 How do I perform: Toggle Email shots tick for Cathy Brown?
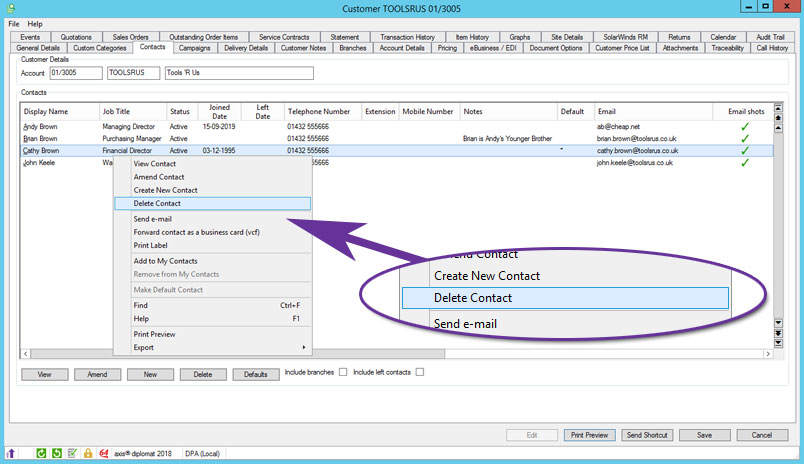pyautogui.click(x=745, y=151)
